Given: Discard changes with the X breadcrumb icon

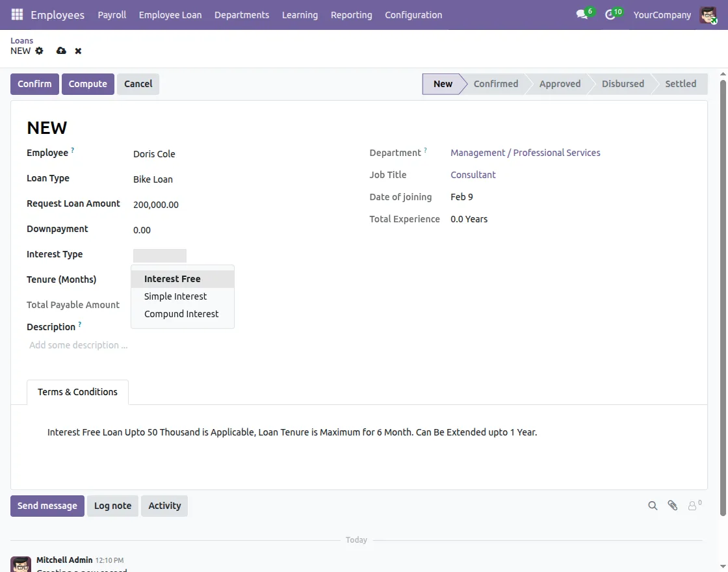Looking at the screenshot, I should point(77,51).
